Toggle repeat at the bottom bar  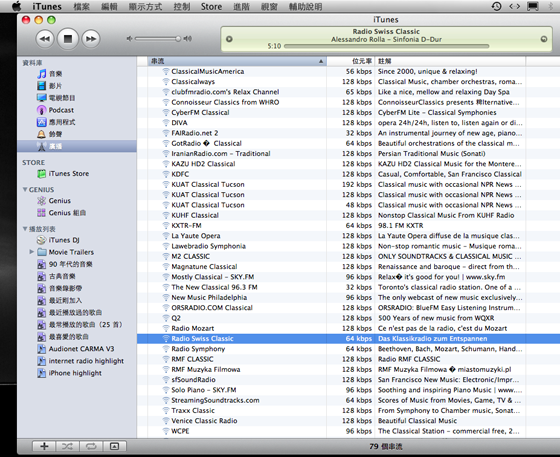pos(91,446)
